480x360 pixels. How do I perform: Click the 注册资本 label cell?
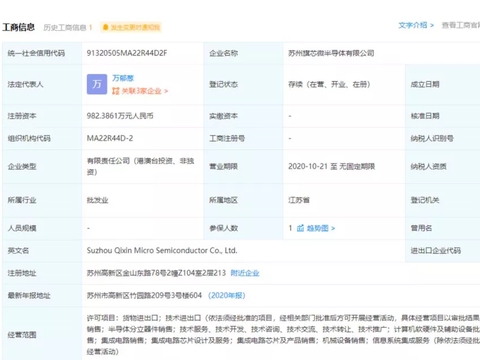(42, 116)
